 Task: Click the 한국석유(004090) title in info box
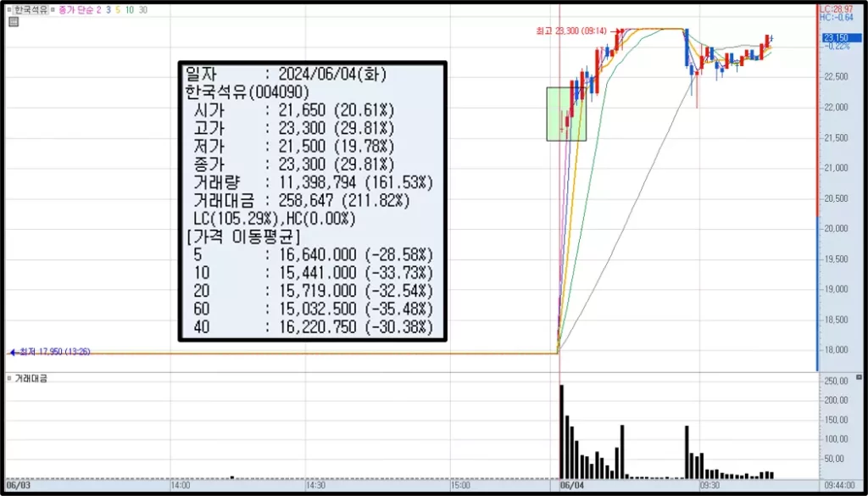(x=247, y=92)
